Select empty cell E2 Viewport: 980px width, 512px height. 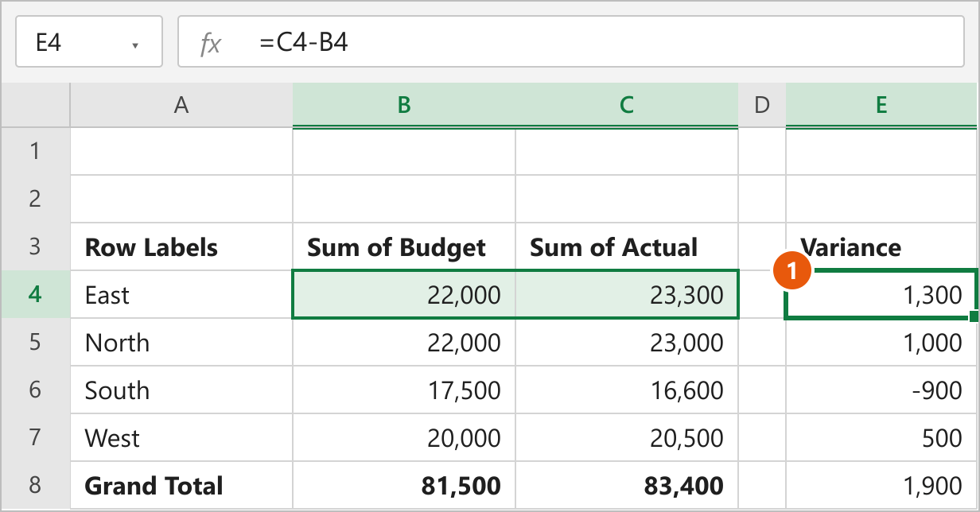881,199
